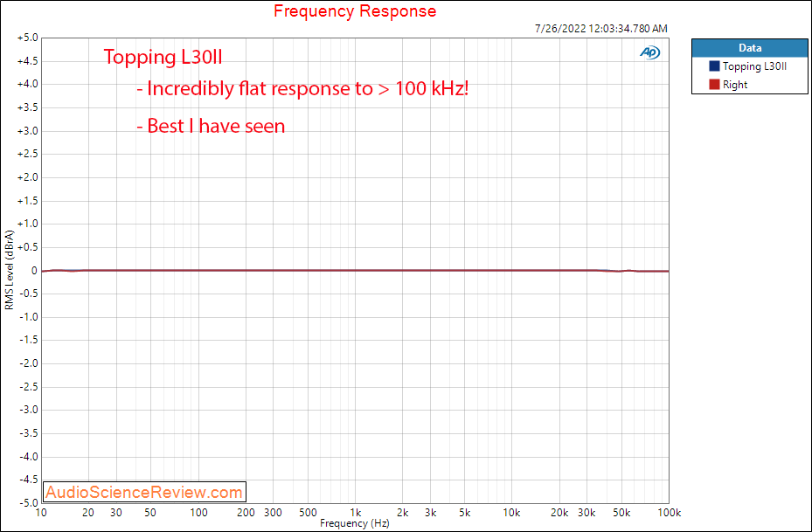Click the '2k' frequency axis tick label
Image resolution: width=812 pixels, height=532 pixels.
[402, 513]
